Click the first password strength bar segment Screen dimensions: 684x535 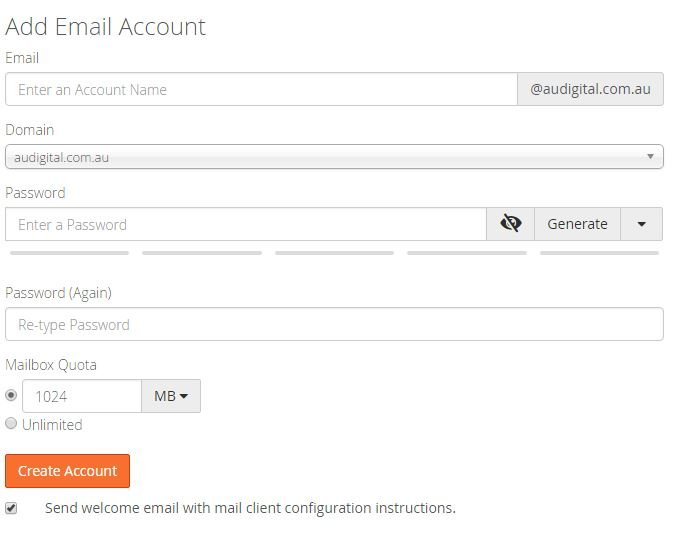pos(69,253)
